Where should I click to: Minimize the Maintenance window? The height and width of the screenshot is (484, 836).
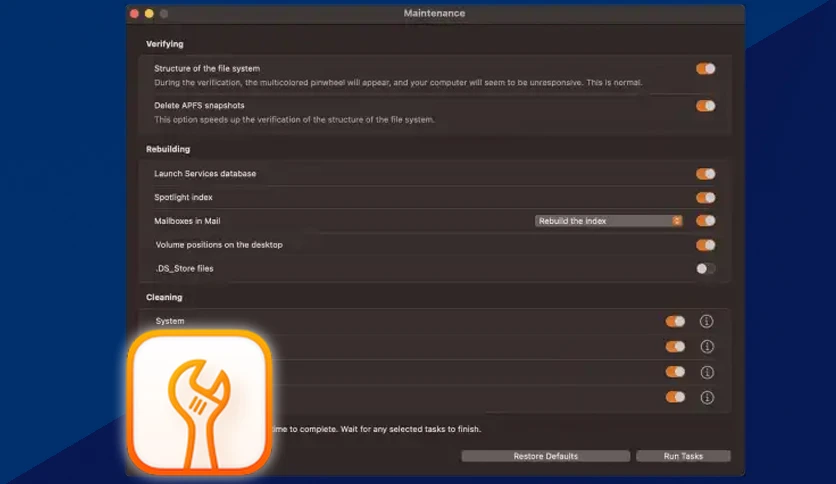point(149,13)
